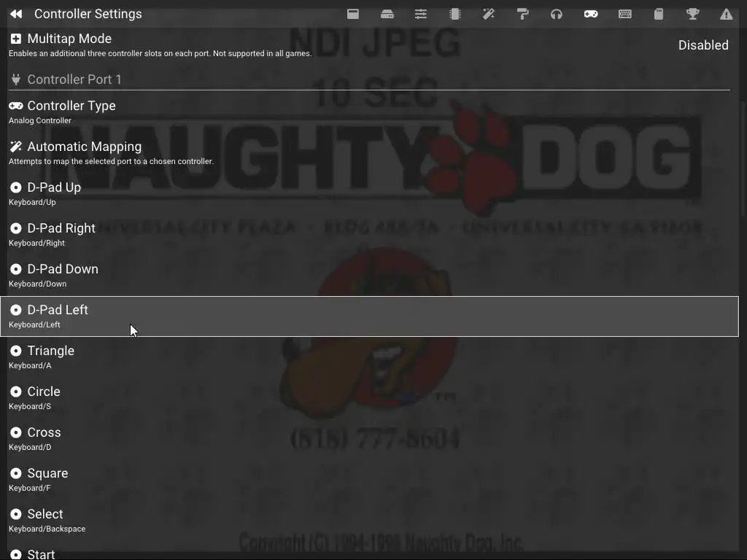This screenshot has height=560, width=747.
Task: Open BIOS settings drive icon tab
Action: pyautogui.click(x=387, y=14)
